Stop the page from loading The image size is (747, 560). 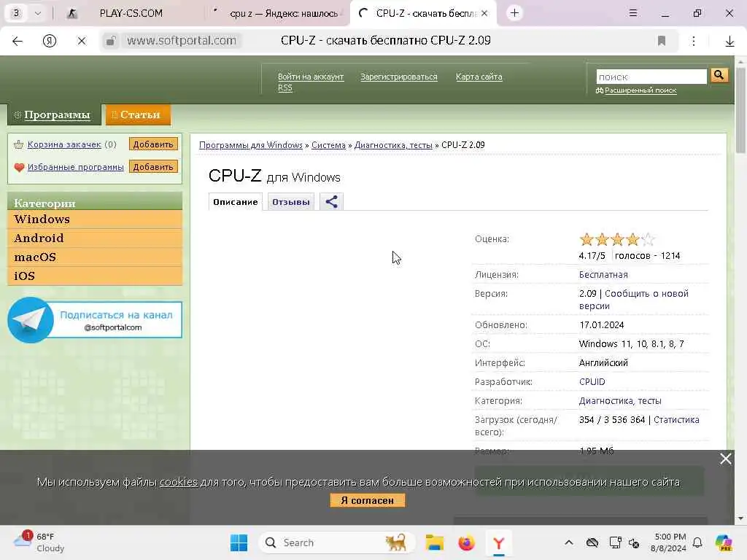(82, 41)
